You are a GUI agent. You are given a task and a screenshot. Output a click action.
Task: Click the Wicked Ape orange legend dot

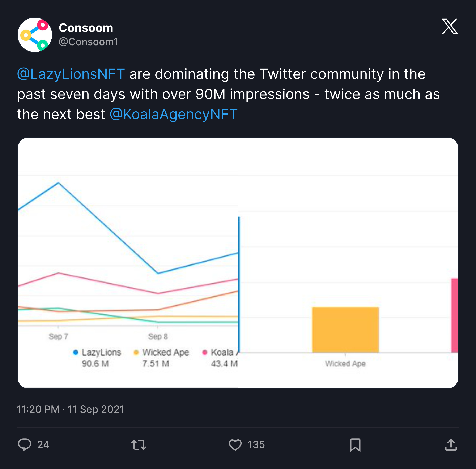point(136,353)
